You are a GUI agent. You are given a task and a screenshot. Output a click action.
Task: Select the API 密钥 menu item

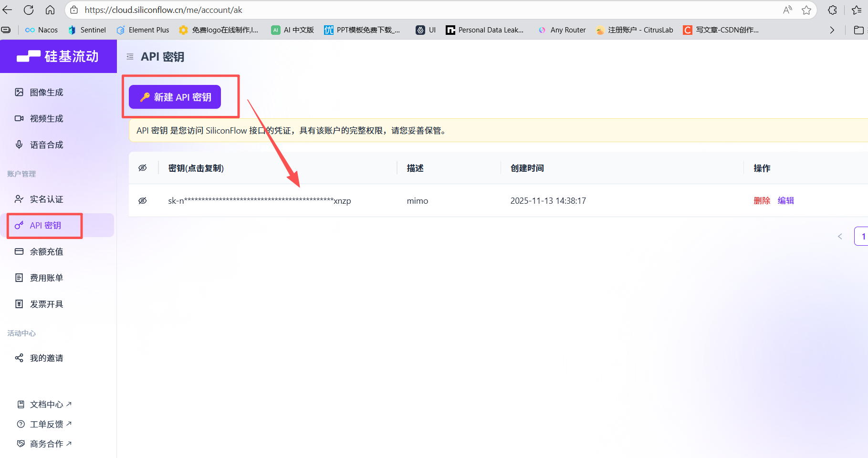tap(47, 225)
